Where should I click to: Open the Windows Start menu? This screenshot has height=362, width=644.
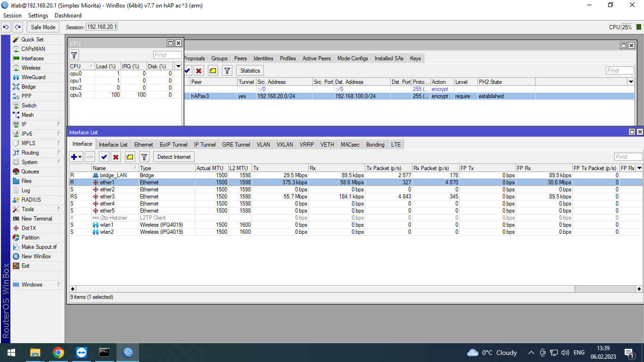11,353
